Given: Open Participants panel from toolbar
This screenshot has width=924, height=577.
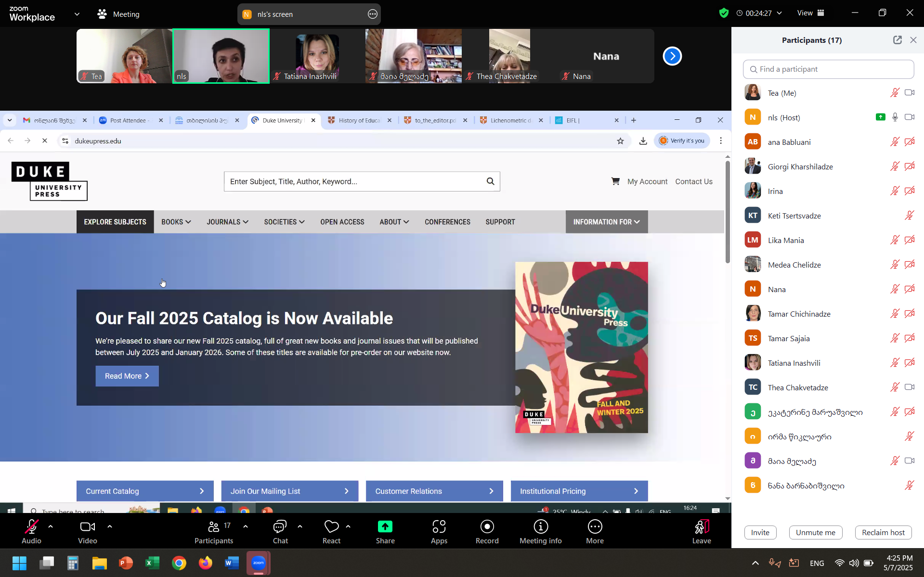Looking at the screenshot, I should tap(214, 532).
